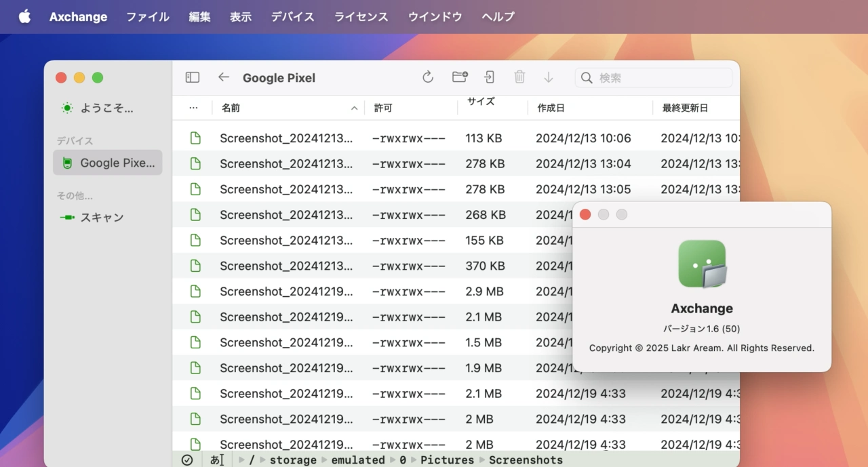
Task: Select Google Pixel device in sidebar
Action: point(108,163)
